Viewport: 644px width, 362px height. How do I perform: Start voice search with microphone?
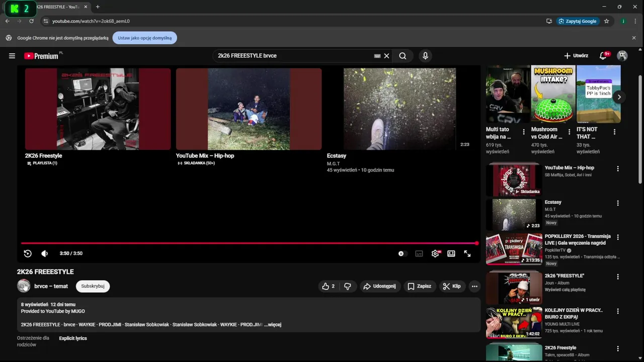coord(425,56)
